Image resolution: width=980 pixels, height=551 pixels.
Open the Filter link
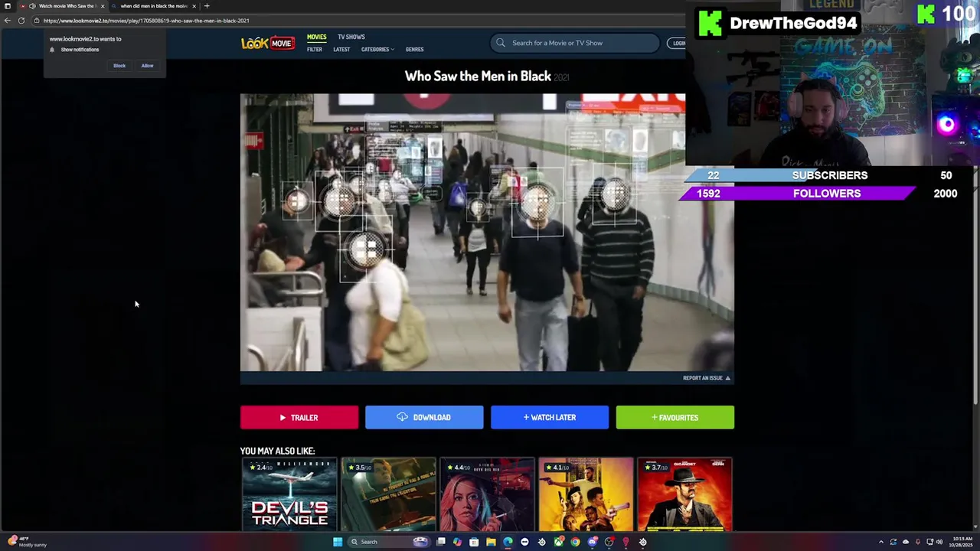click(x=315, y=50)
